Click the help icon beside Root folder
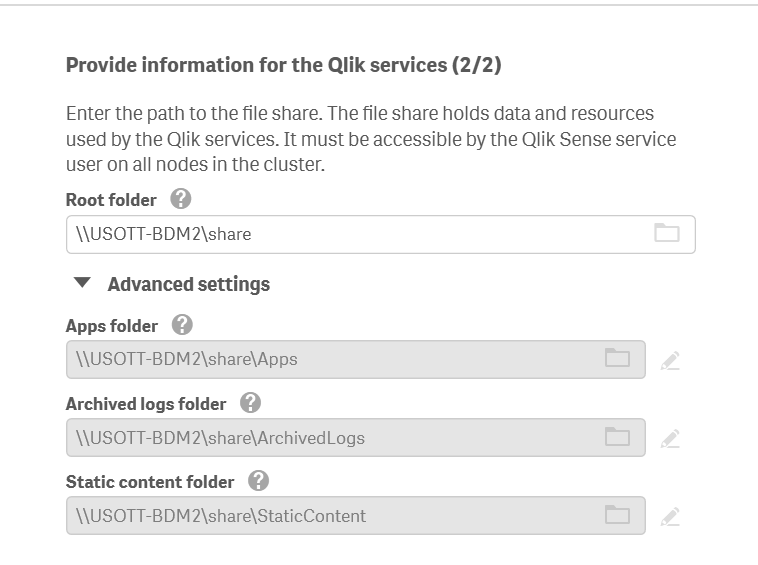Screen dimensions: 758x565 pos(180,199)
